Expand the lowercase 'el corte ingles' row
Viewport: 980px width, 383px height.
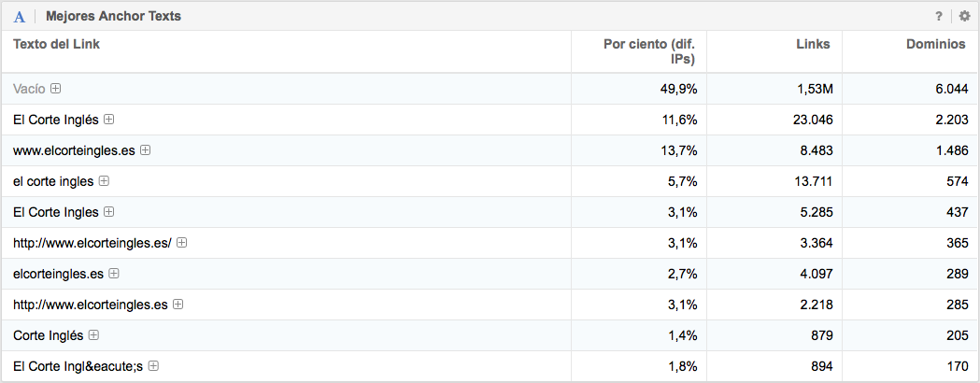(104, 181)
